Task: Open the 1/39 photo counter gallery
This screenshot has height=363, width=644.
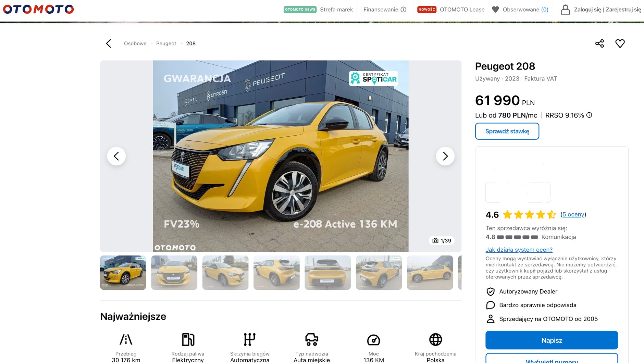Action: pyautogui.click(x=442, y=241)
